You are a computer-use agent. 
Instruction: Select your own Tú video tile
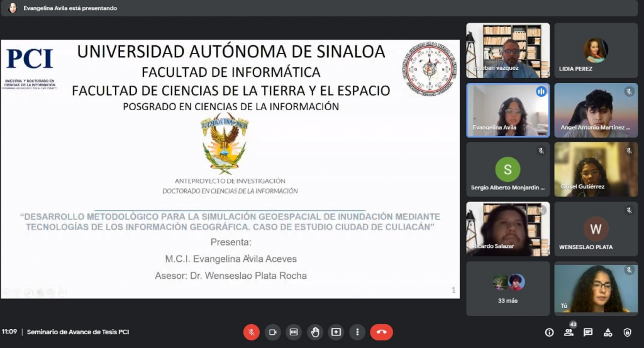[x=596, y=288]
